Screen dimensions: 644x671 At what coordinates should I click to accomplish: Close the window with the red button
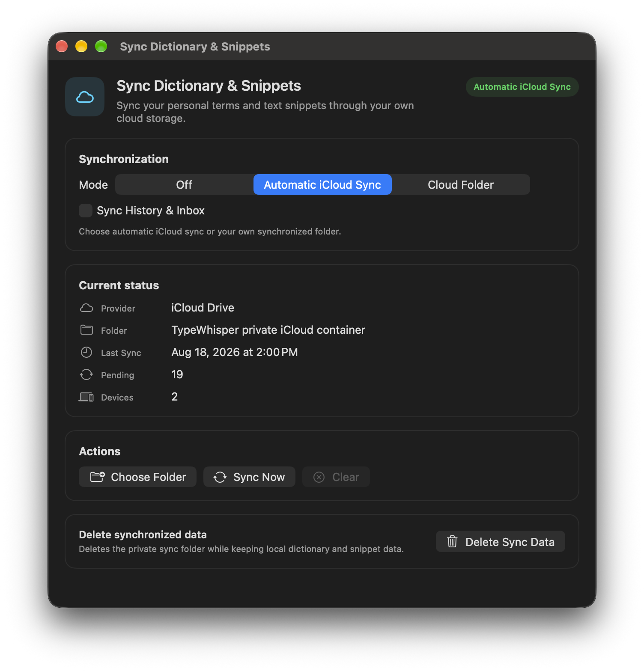tap(62, 46)
